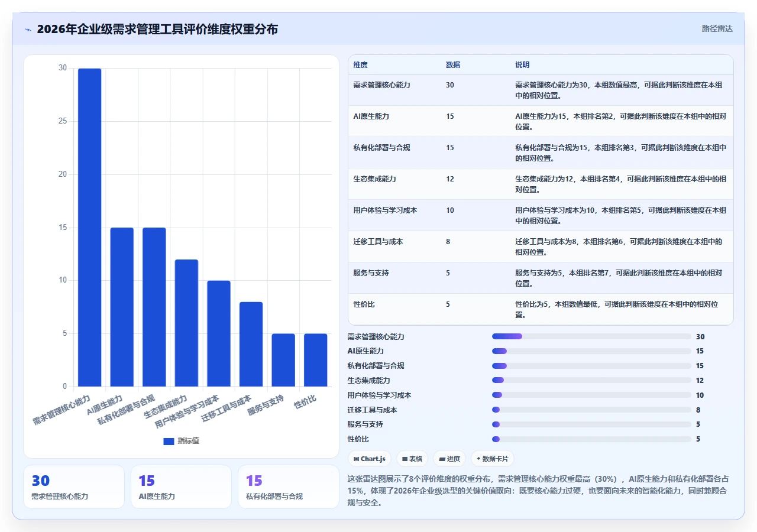Click the 服务与支持 progress bar
This screenshot has height=532, width=757.
tap(591, 424)
